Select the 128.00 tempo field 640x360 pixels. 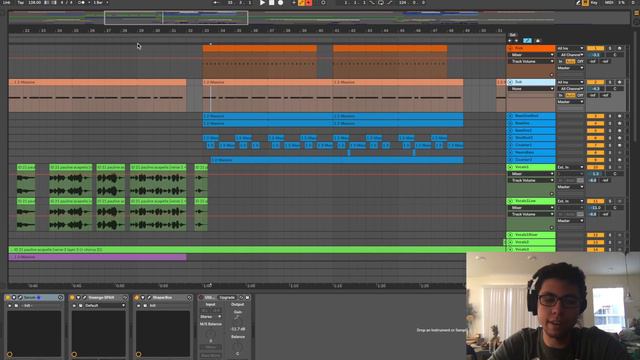35,2
